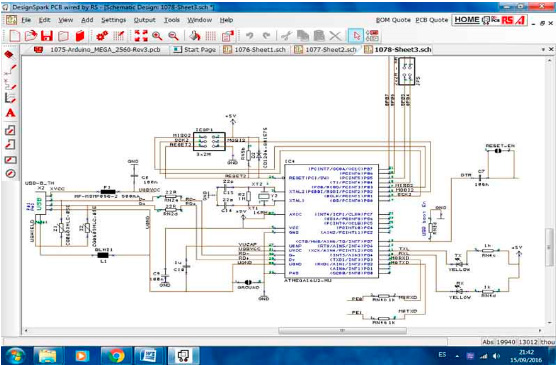556x365 pixels.
Task: Activate the Select mode arrow tool
Action: tap(356, 36)
